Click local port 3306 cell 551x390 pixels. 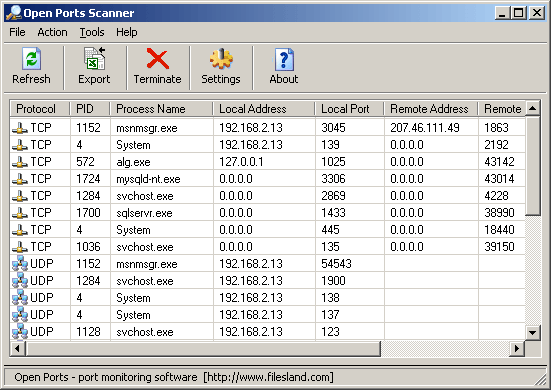[333, 179]
